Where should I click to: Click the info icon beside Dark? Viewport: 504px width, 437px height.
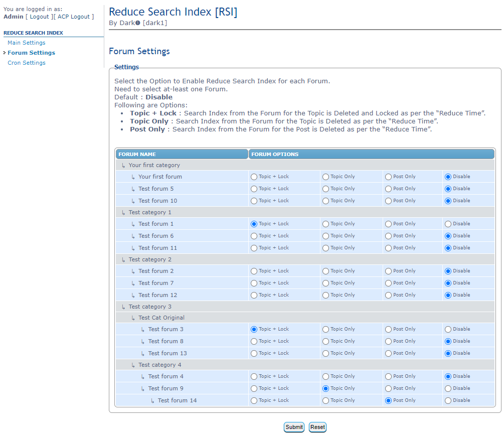pyautogui.click(x=138, y=23)
